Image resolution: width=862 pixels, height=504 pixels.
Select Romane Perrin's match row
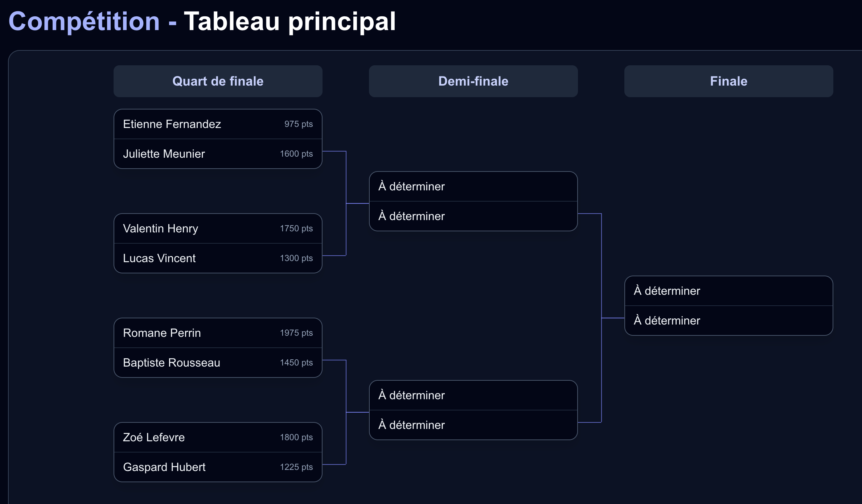218,333
